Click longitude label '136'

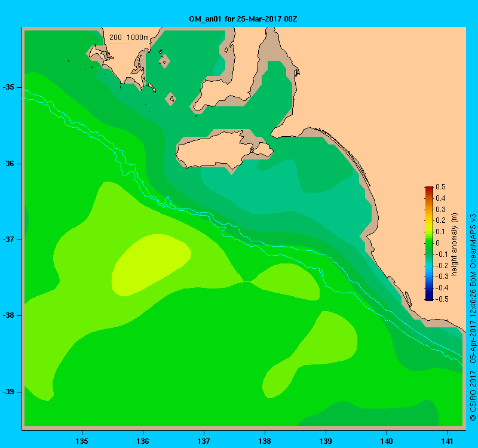(143, 441)
